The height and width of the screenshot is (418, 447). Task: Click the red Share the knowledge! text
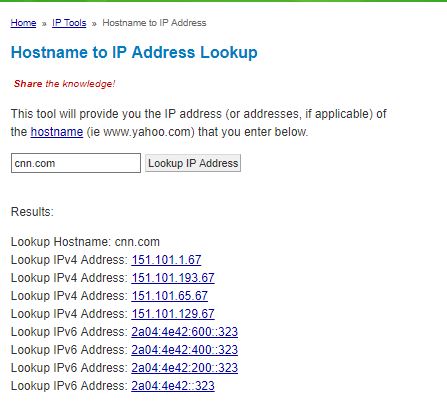click(64, 83)
